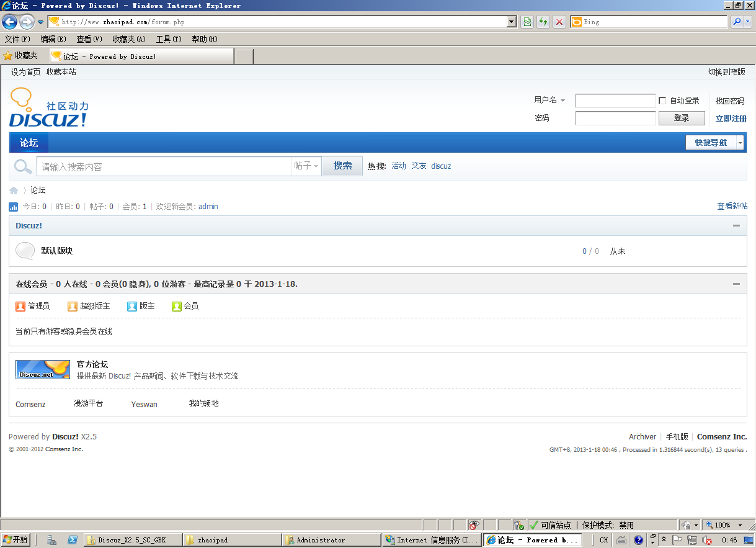Focus the 用户名 input field

(615, 101)
